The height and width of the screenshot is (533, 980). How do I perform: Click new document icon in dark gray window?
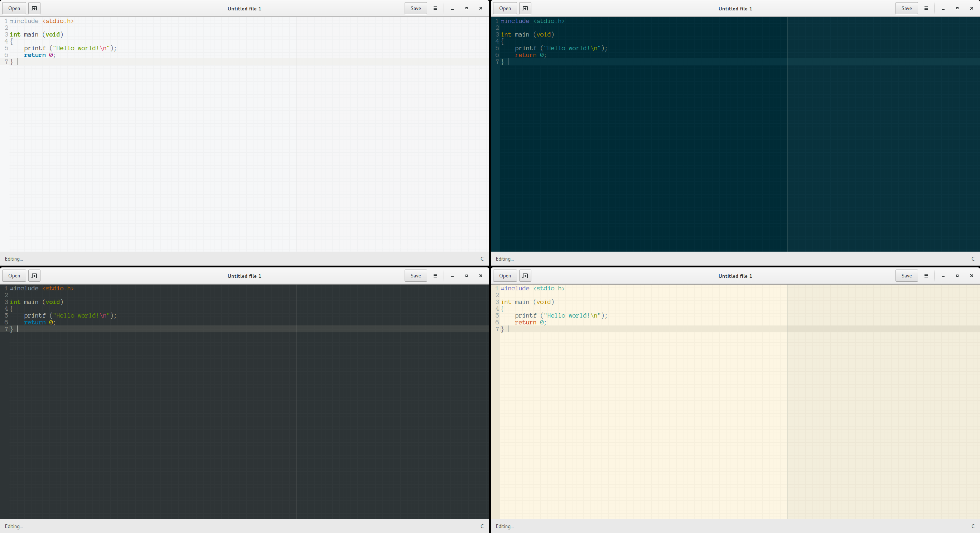pyautogui.click(x=34, y=276)
